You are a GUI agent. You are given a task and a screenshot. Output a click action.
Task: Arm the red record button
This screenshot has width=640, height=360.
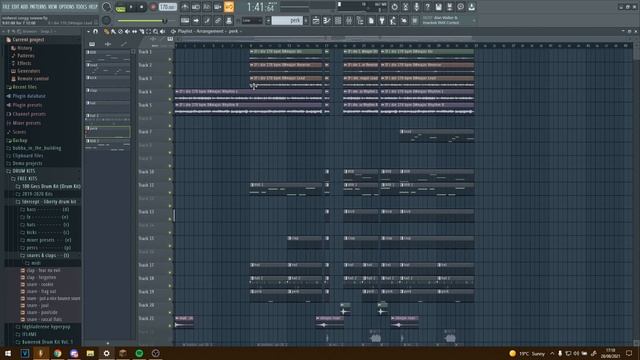point(153,7)
